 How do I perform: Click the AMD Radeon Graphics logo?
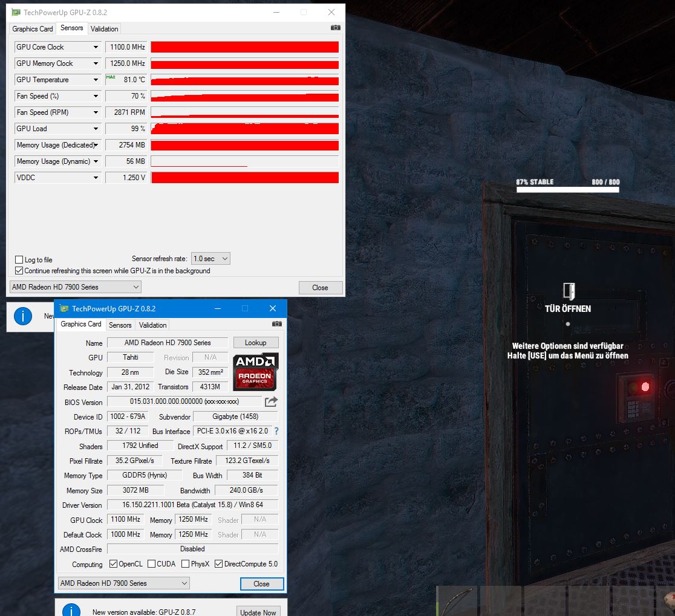click(256, 372)
